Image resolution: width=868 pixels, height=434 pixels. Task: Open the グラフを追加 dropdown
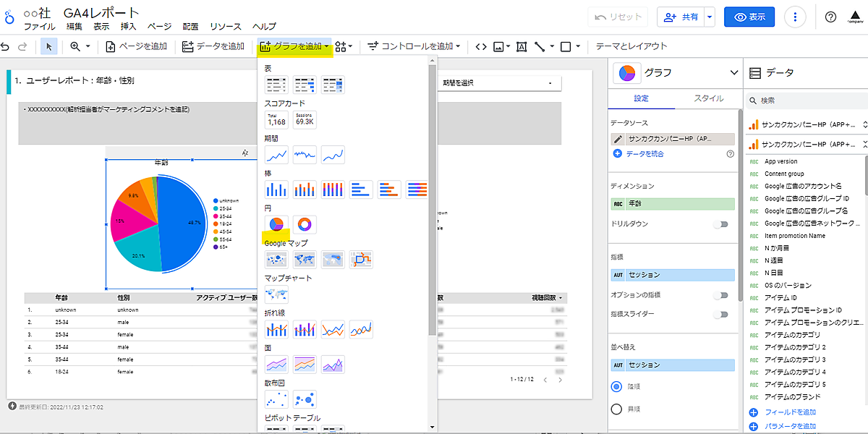click(295, 46)
